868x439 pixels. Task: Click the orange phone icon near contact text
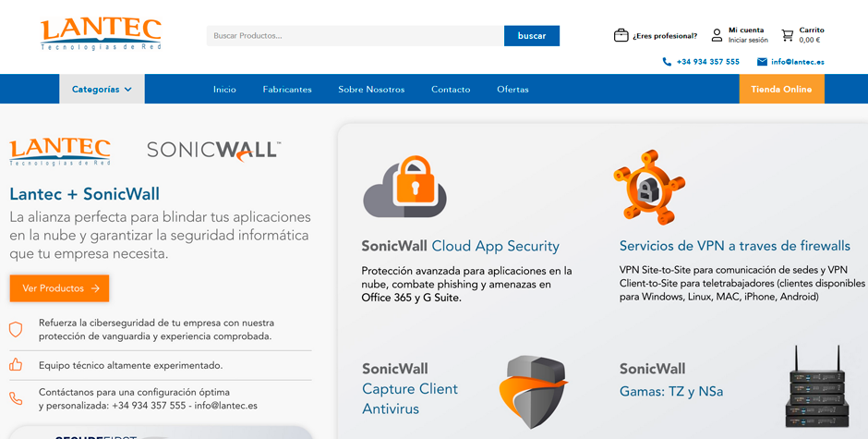click(16, 398)
